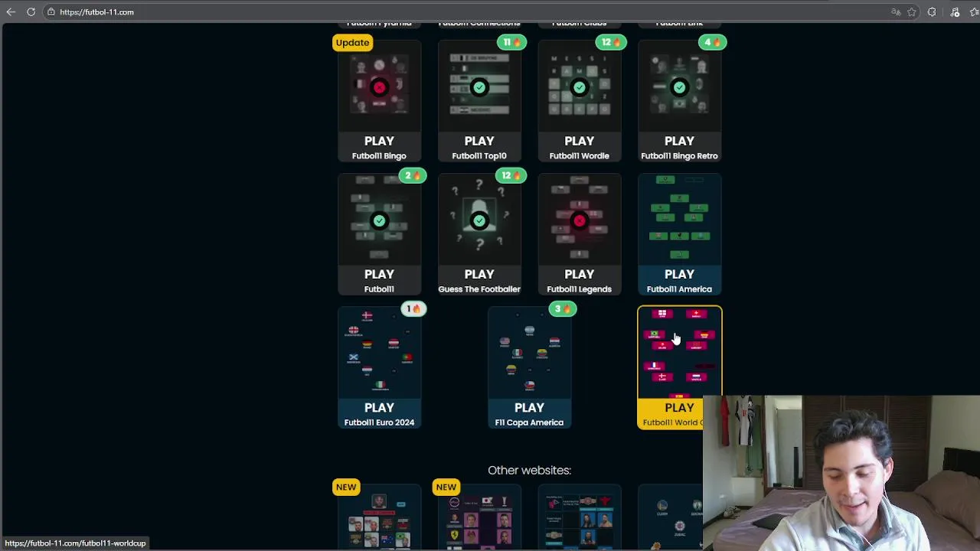The height and width of the screenshot is (551, 980).
Task: Click the second NEW badge under Other websites
Action: pos(446,487)
